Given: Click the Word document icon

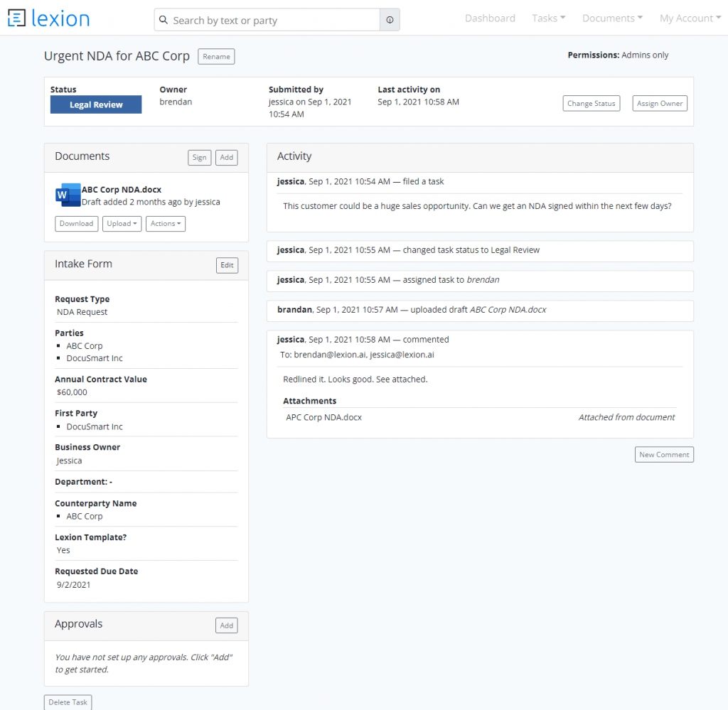Looking at the screenshot, I should [x=67, y=195].
